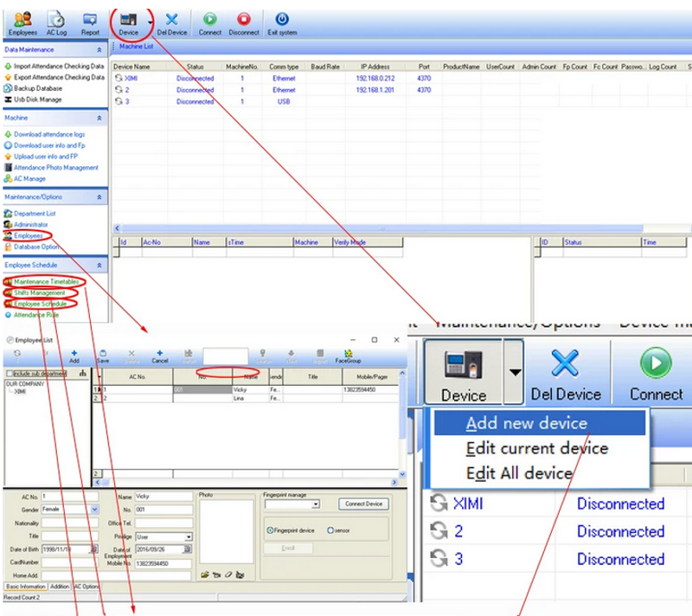This screenshot has width=692, height=616.
Task: Open the Fingerprint manage combo box
Action: click(292, 504)
